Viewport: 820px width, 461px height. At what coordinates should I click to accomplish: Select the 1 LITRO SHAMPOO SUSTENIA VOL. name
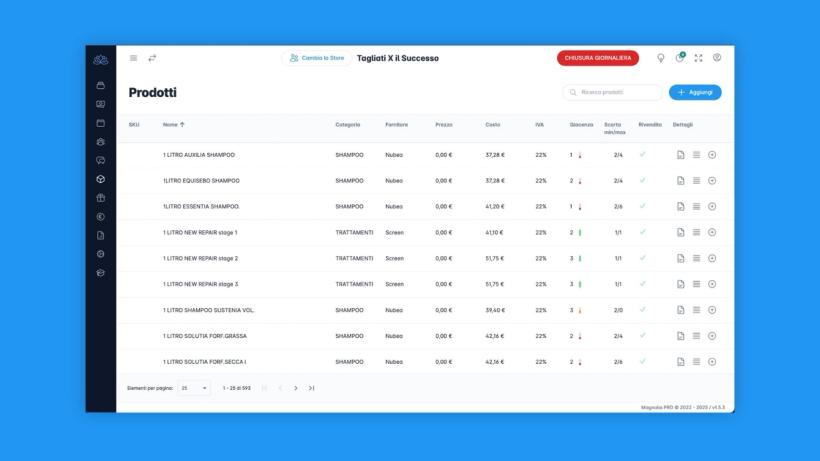click(208, 310)
